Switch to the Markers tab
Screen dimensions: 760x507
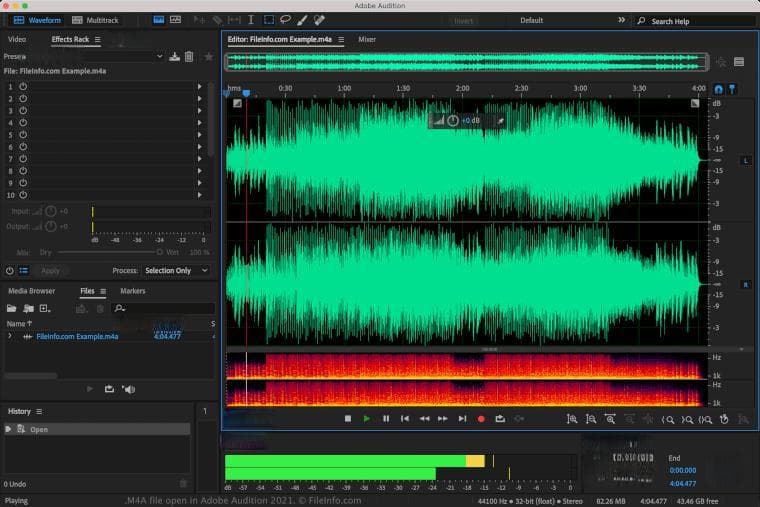click(x=133, y=291)
